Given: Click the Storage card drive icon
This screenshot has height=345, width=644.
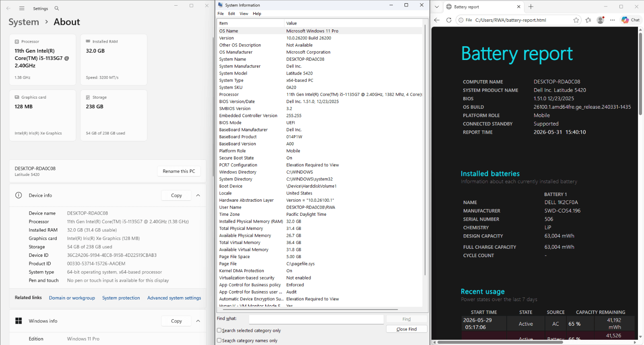Looking at the screenshot, I should [x=88, y=97].
